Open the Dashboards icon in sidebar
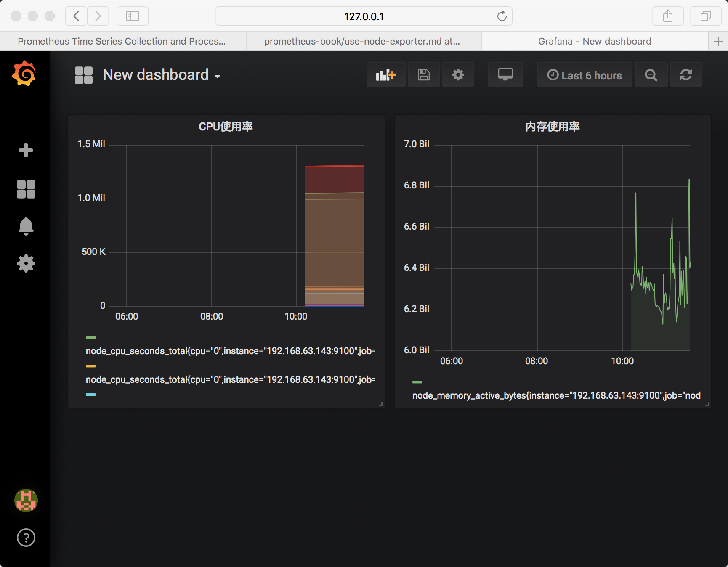This screenshot has height=567, width=728. coord(26,189)
